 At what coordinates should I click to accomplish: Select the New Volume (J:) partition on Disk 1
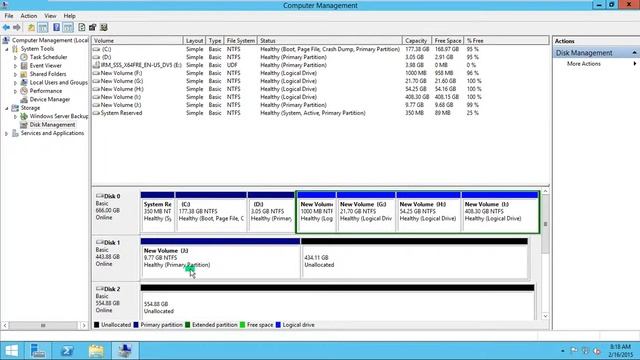(220, 259)
